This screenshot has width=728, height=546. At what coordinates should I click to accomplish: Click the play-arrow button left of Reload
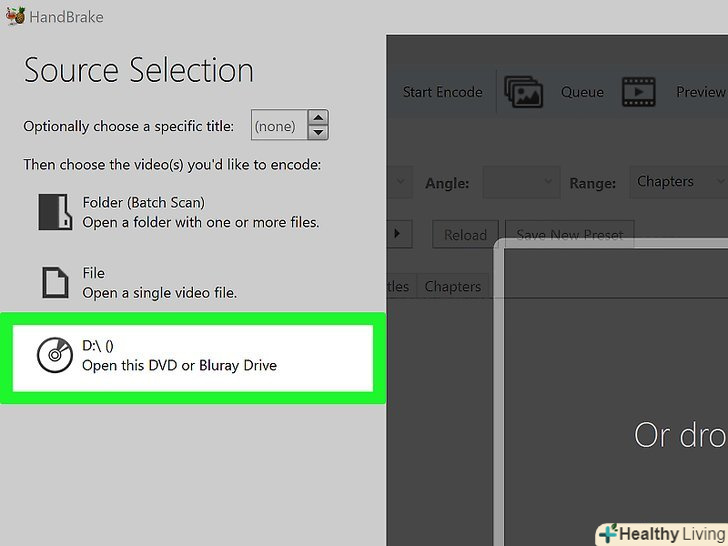399,234
